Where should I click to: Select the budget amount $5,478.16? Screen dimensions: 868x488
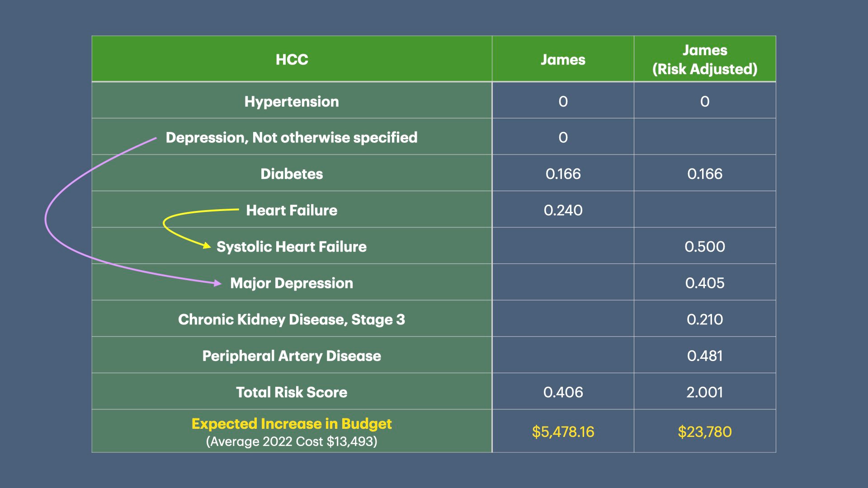(563, 432)
